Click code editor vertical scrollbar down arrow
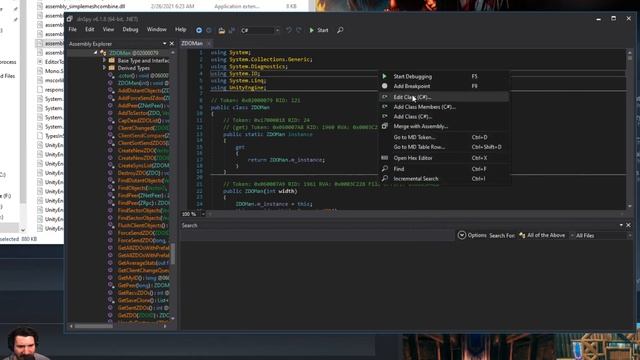This screenshot has width=640, height=360. 629,206
